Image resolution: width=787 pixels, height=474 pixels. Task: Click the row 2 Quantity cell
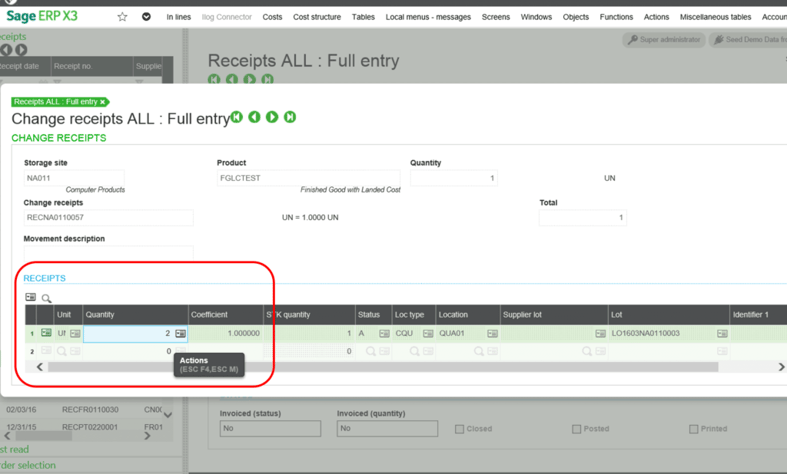(x=135, y=351)
